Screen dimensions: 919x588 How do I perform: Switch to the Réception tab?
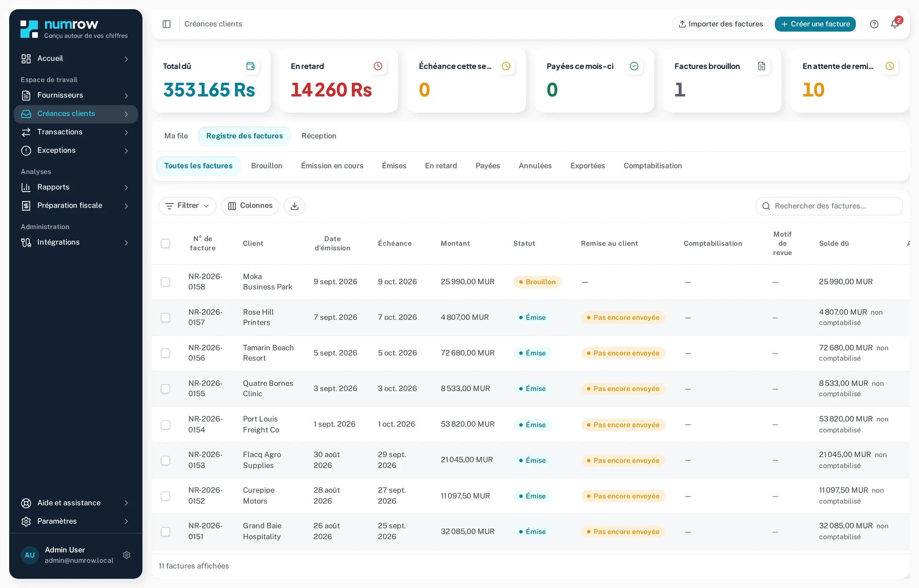click(x=319, y=136)
